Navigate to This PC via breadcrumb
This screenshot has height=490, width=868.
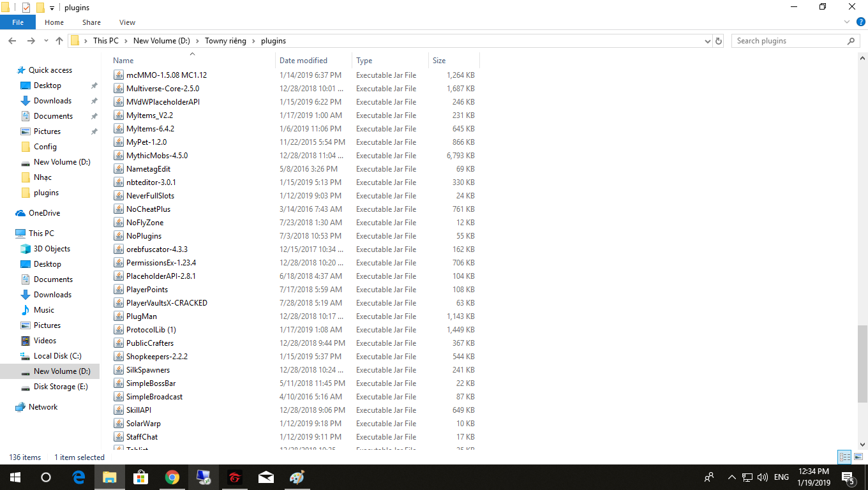pyautogui.click(x=106, y=40)
